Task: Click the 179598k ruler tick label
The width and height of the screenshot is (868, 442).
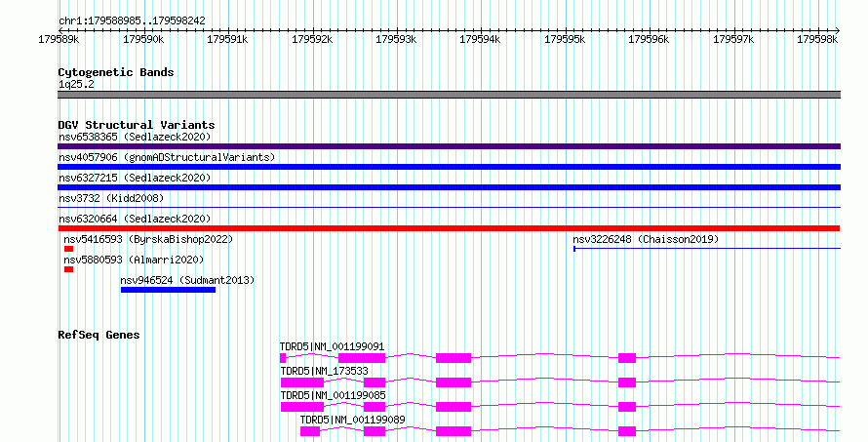Action: pos(817,39)
